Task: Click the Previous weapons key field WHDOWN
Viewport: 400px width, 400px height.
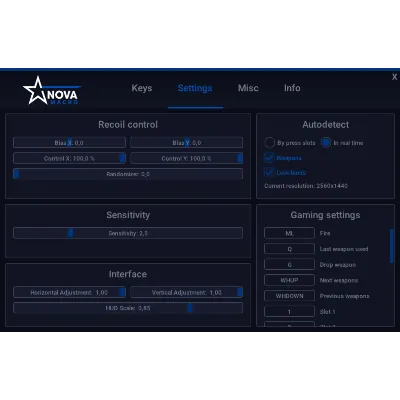Action: (x=289, y=296)
